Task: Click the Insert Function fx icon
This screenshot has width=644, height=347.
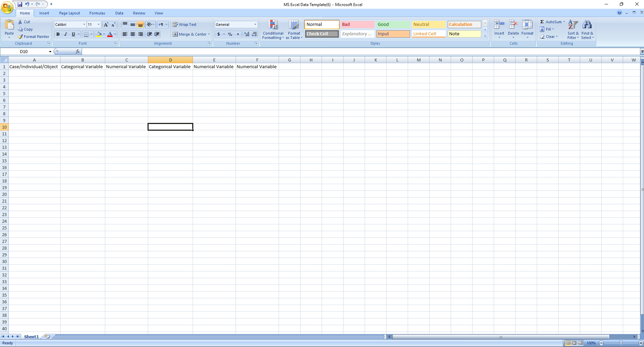Action: [x=78, y=51]
